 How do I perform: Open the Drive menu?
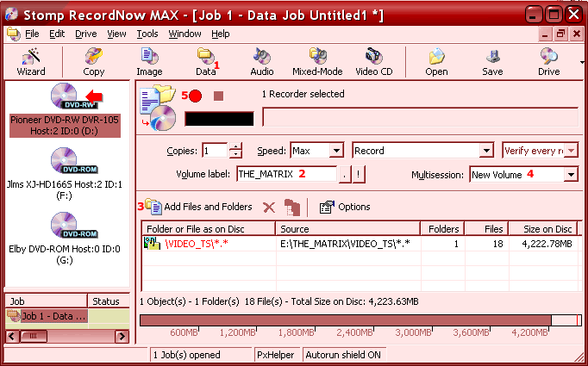86,34
